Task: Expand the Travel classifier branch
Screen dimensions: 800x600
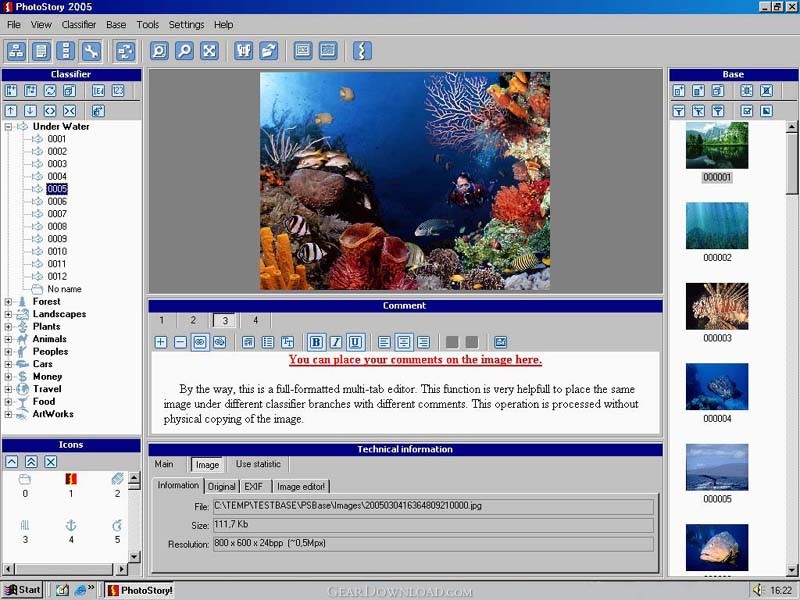Action: click(8, 389)
